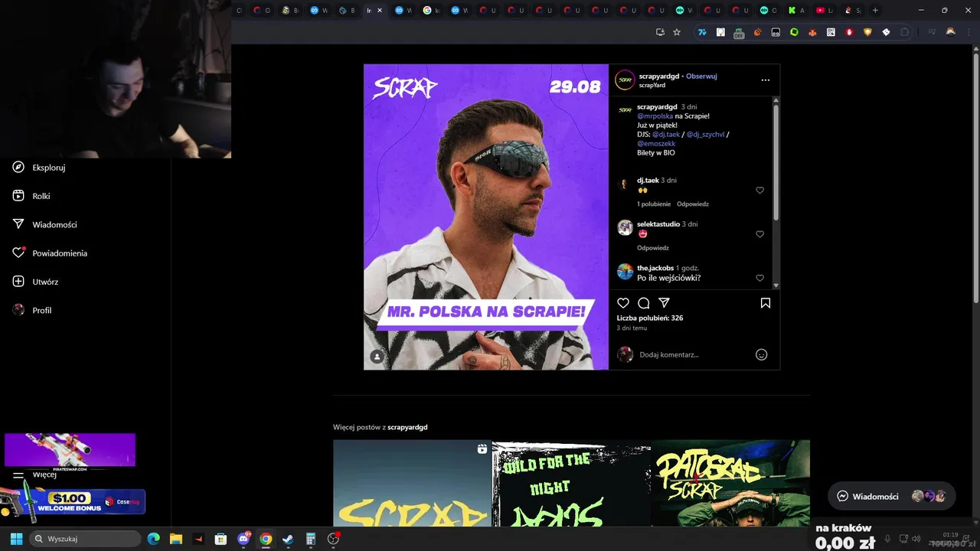
Task: Switch to the Kick tab
Action: (796, 11)
